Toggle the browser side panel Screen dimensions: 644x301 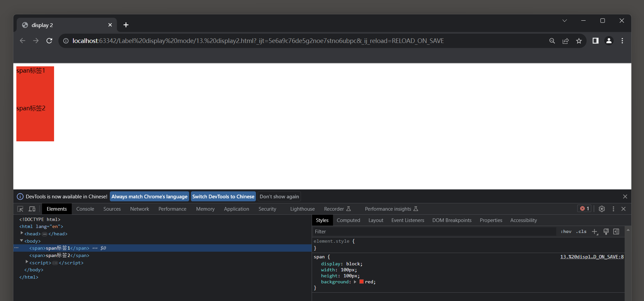coord(596,41)
